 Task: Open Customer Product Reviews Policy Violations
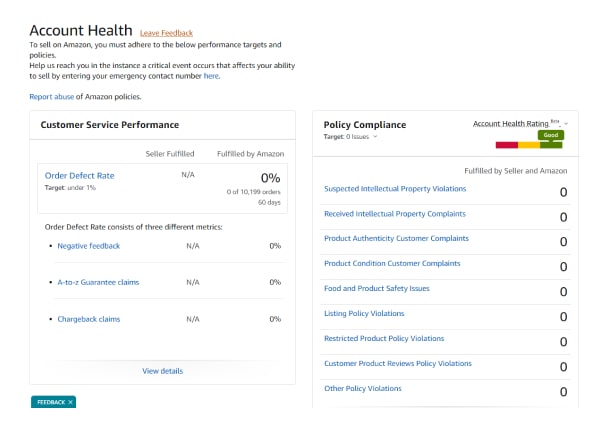click(x=398, y=363)
